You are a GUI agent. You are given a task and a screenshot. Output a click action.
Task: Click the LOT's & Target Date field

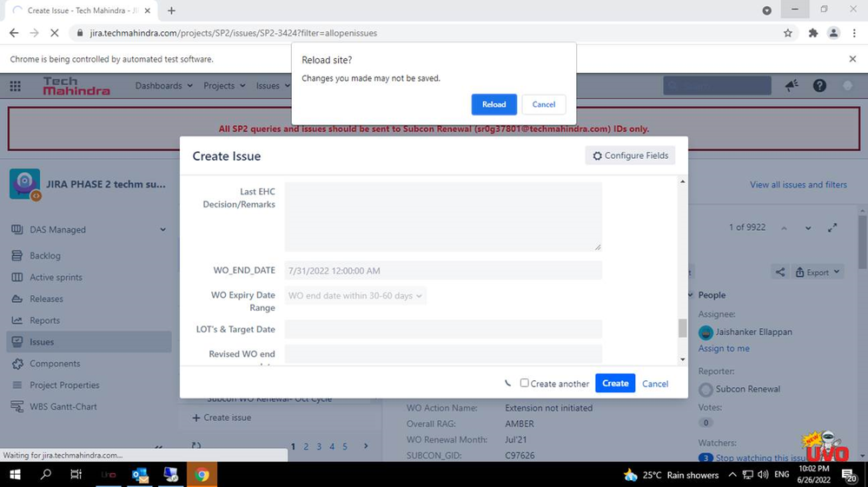point(443,330)
